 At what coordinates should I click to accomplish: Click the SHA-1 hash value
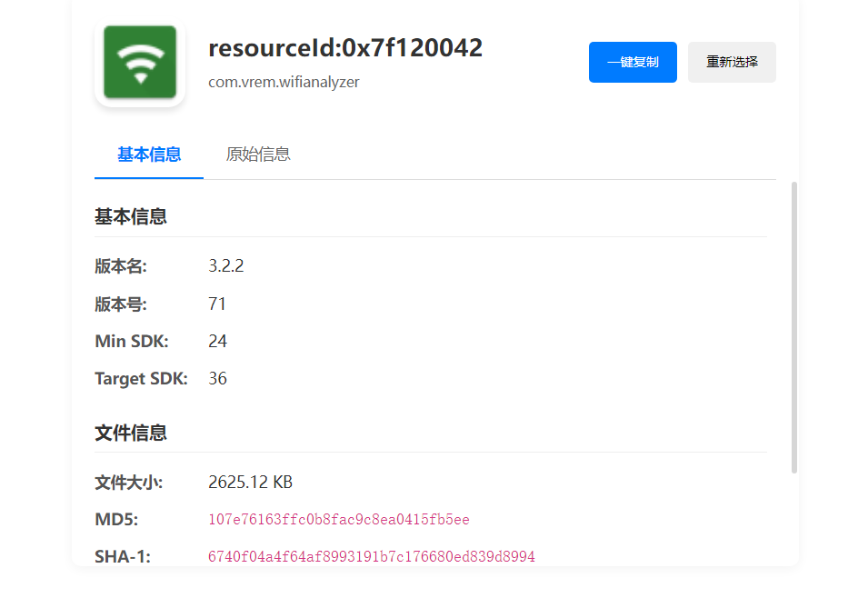[x=371, y=556]
